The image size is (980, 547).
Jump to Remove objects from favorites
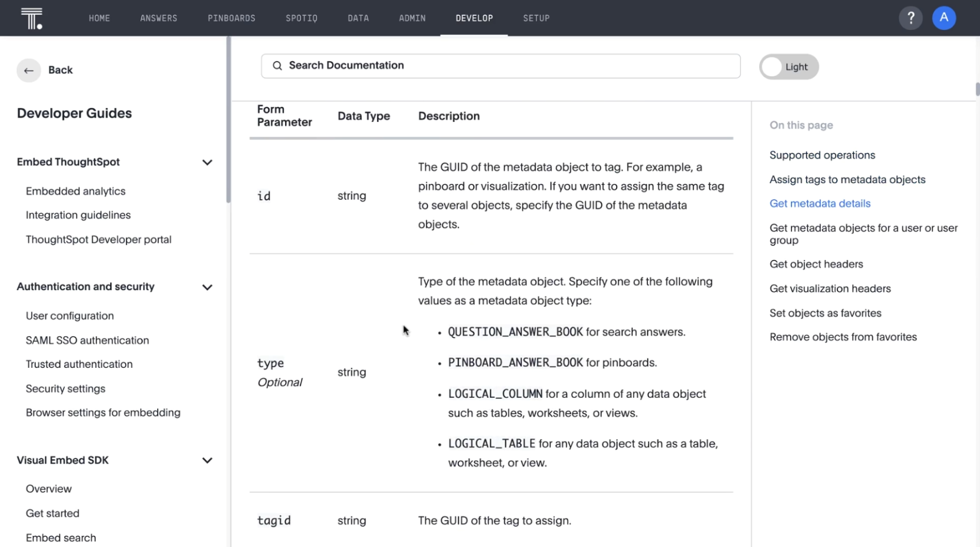pyautogui.click(x=843, y=337)
